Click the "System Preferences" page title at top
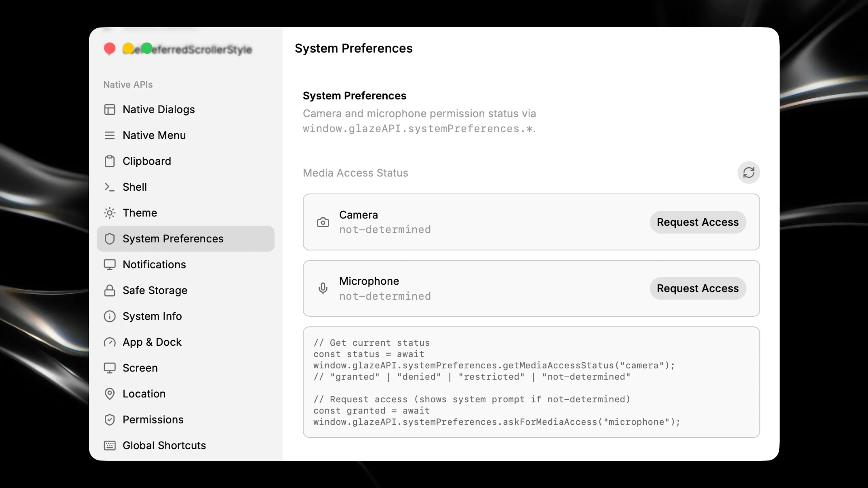The image size is (868, 488). click(x=353, y=49)
